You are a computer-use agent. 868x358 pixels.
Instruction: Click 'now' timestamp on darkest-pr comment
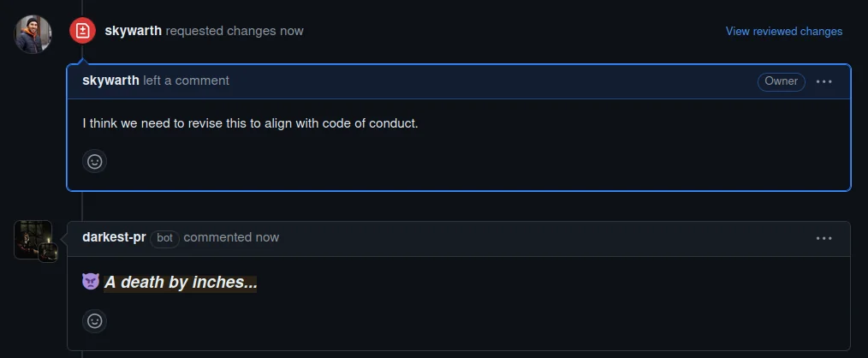click(x=266, y=237)
